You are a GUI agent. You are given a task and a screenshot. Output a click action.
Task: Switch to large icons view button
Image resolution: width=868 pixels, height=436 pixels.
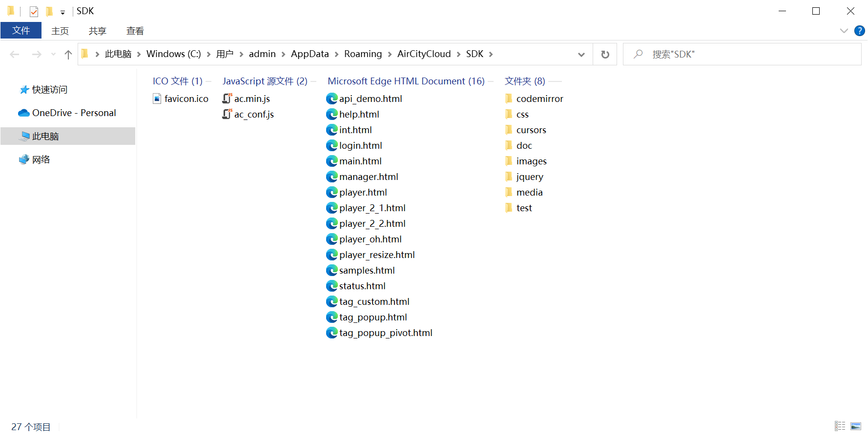click(856, 426)
